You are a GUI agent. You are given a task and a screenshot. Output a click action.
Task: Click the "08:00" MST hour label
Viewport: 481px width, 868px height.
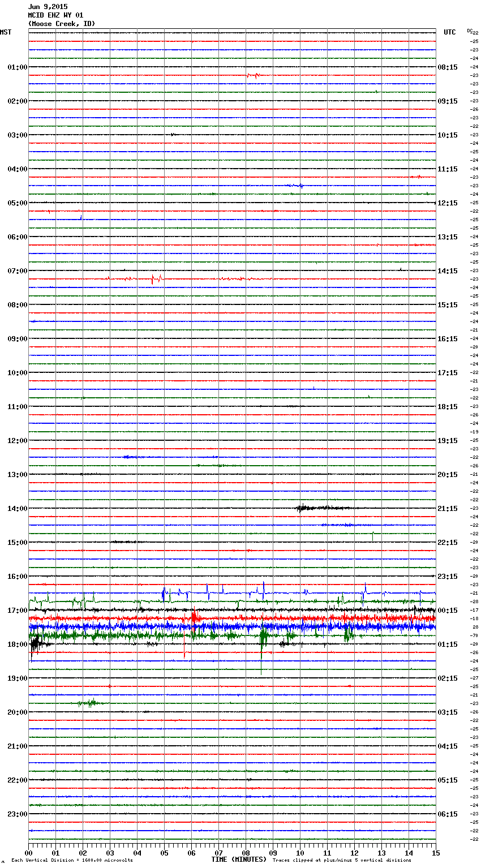(x=18, y=305)
